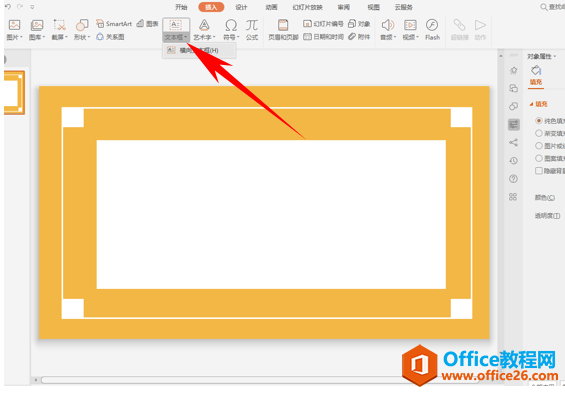Collapse the Fill (填充) section triangle

[x=531, y=104]
